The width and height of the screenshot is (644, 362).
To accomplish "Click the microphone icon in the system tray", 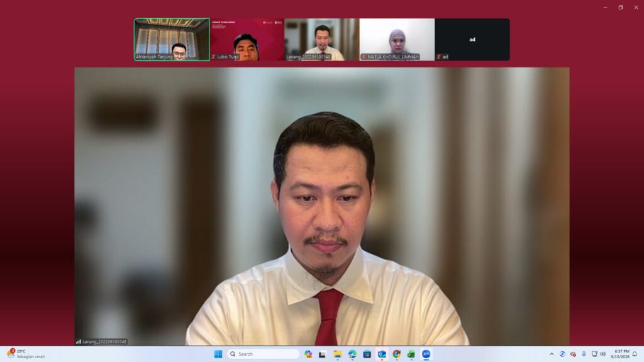I will pos(584,354).
